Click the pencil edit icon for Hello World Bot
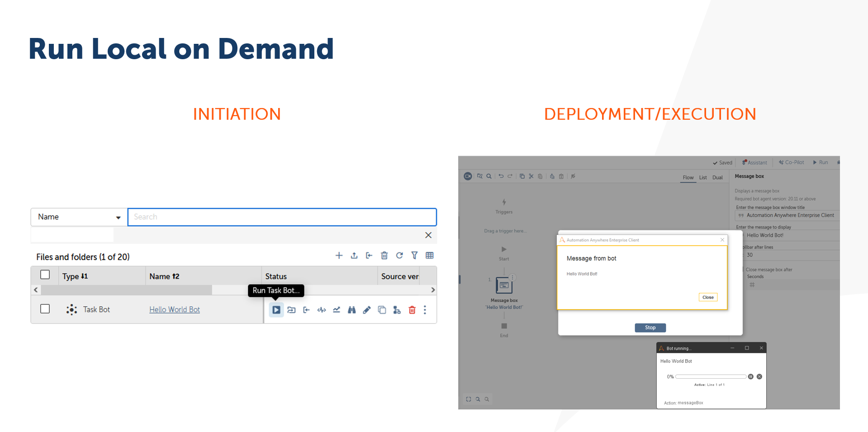This screenshot has width=868, height=432. (x=367, y=310)
